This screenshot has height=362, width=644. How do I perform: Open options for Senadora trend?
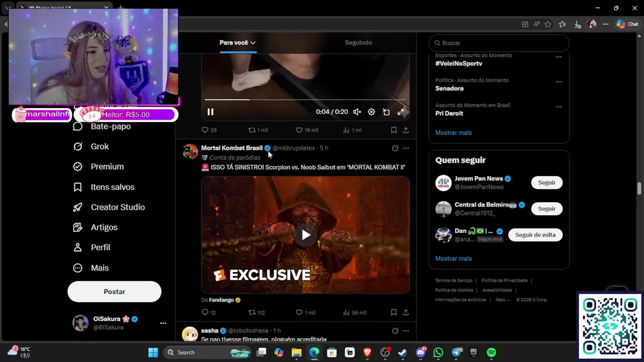(x=558, y=81)
